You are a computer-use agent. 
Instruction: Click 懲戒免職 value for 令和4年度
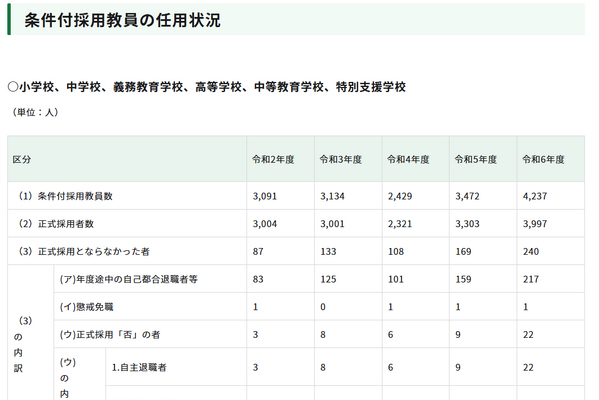390,307
